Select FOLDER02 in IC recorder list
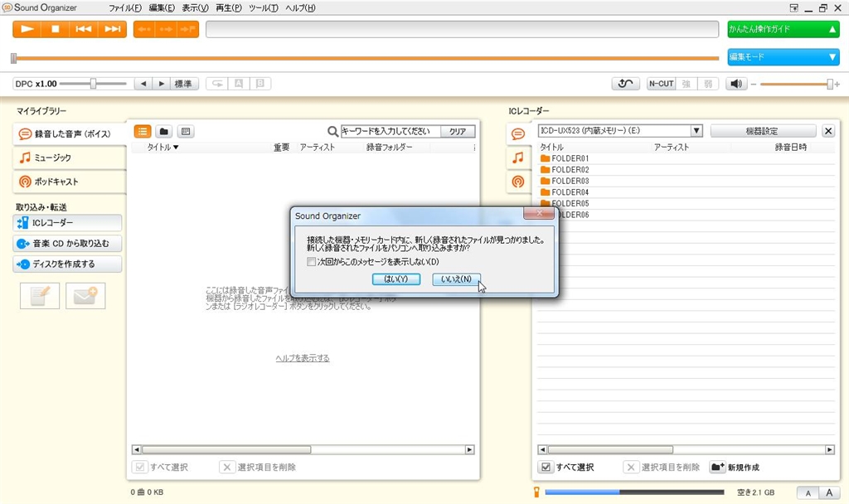 click(x=686, y=170)
